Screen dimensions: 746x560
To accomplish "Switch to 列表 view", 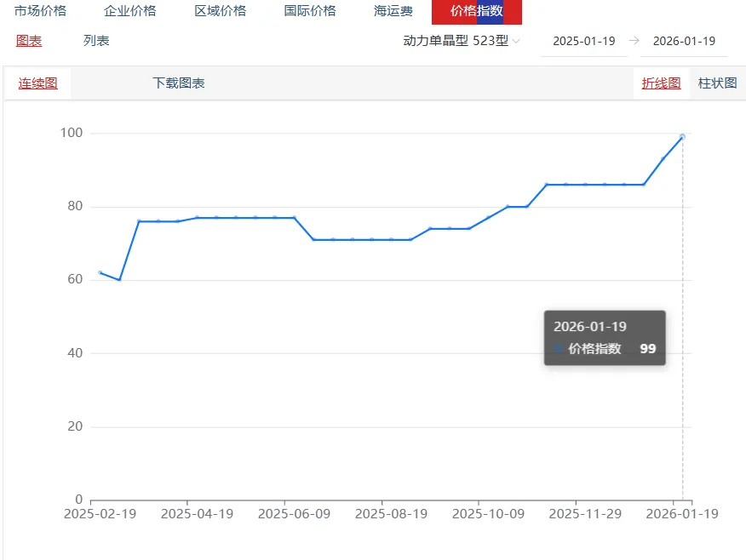I will 96,41.
